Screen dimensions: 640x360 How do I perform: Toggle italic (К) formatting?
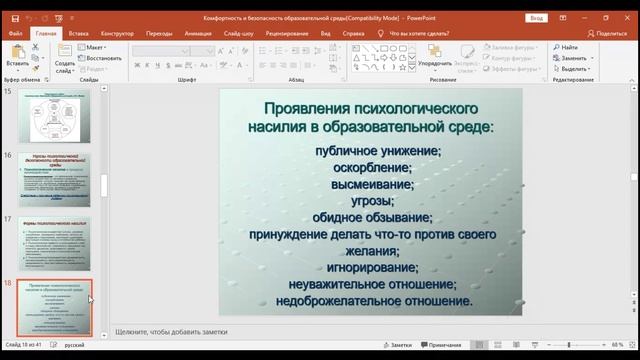[x=147, y=65]
